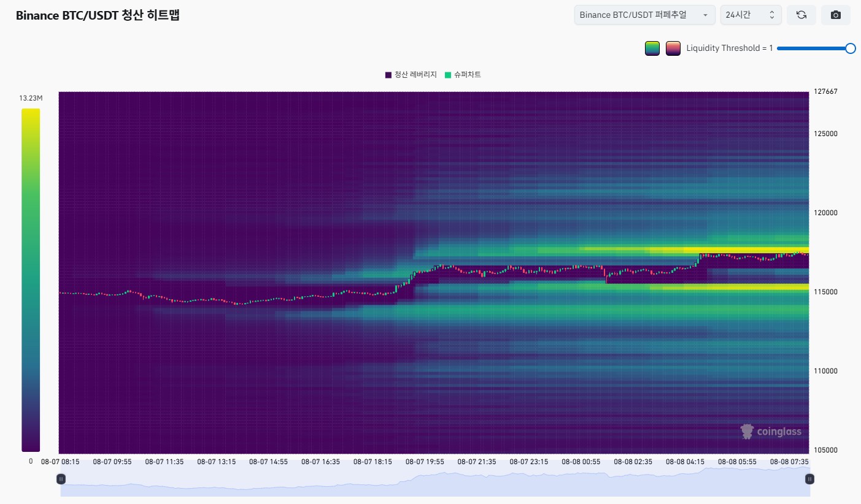This screenshot has width=861, height=504.
Task: Click the 08-08 00:55 time label
Action: 581,462
